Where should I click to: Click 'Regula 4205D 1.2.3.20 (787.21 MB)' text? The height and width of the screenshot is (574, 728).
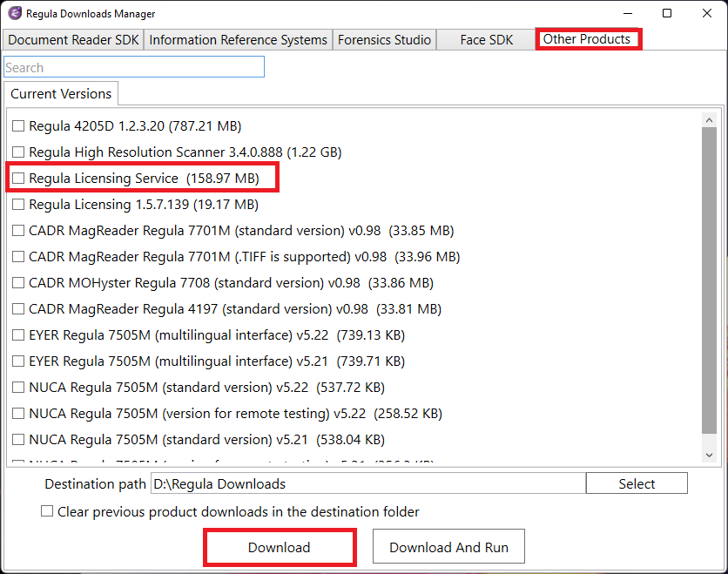coord(135,126)
